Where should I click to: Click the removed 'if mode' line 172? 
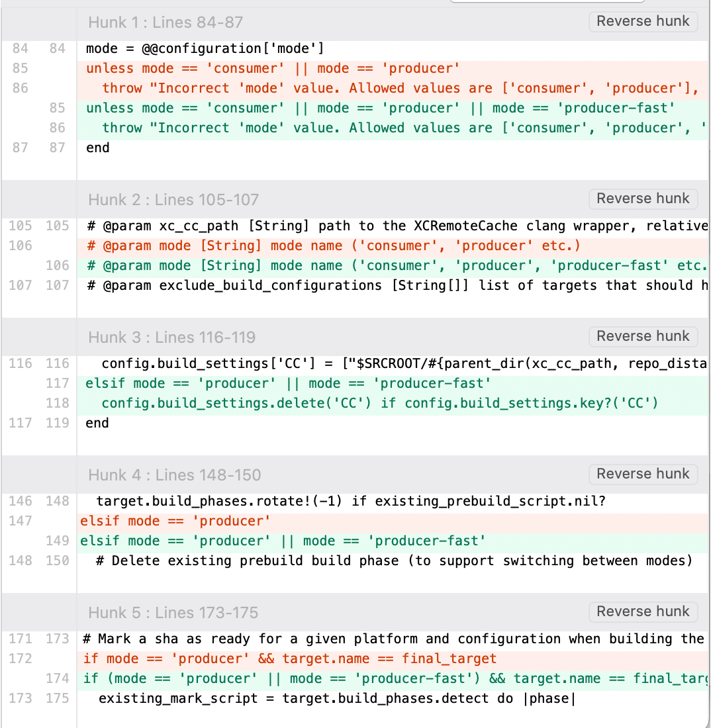pos(290,659)
